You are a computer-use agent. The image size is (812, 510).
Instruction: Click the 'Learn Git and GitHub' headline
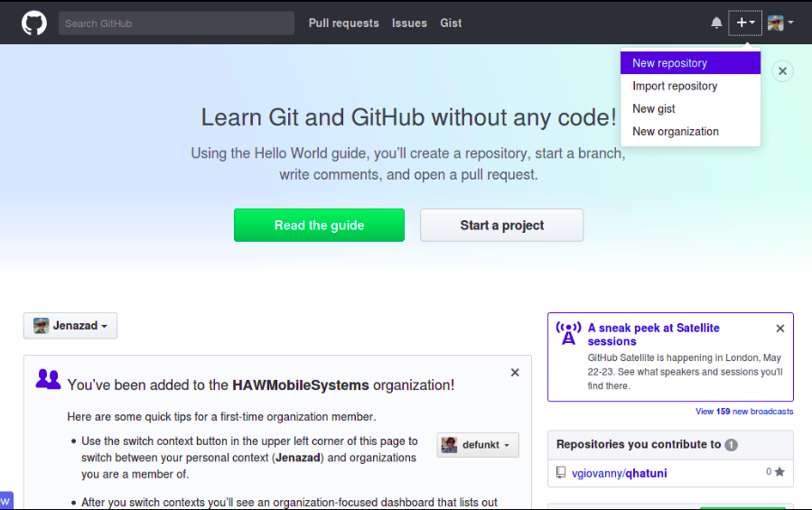(408, 117)
